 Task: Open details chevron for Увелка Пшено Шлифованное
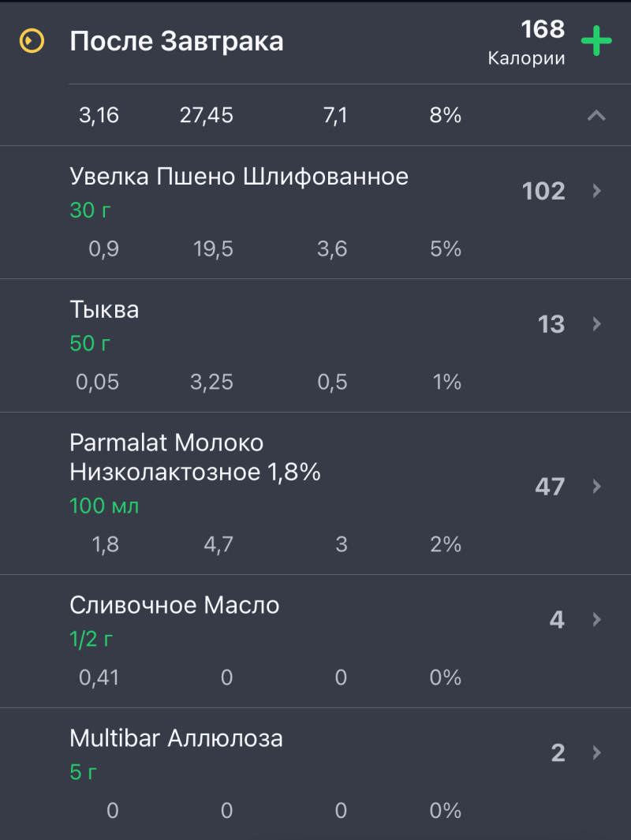tap(597, 191)
